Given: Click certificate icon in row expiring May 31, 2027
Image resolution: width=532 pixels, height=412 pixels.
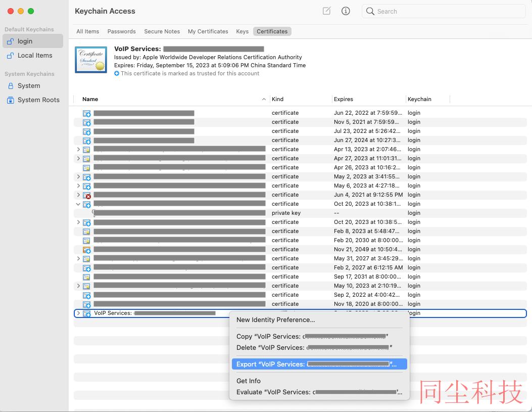Looking at the screenshot, I should [x=86, y=259].
